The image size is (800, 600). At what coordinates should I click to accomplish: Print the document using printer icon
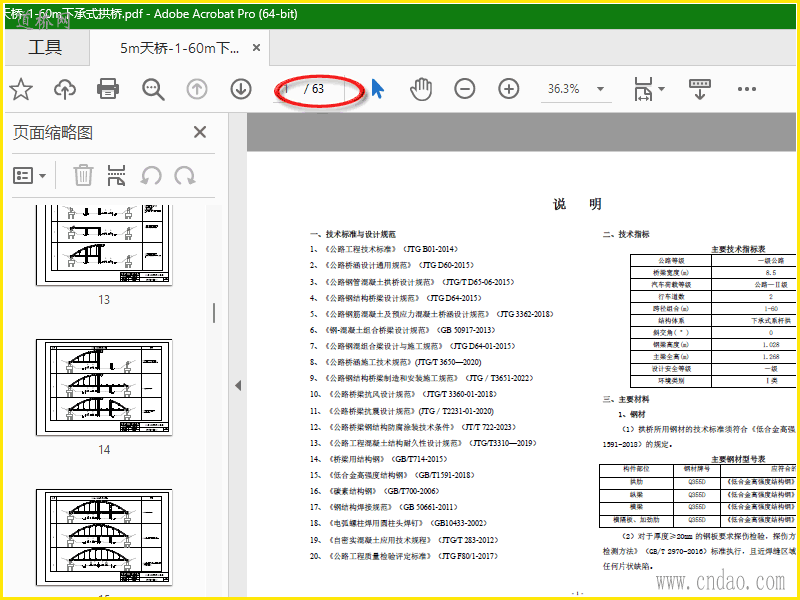pyautogui.click(x=108, y=89)
